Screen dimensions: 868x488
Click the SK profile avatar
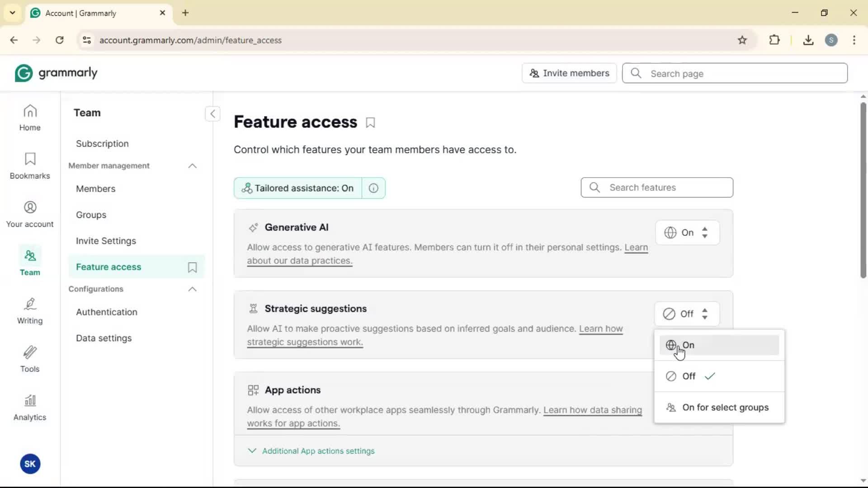30,464
